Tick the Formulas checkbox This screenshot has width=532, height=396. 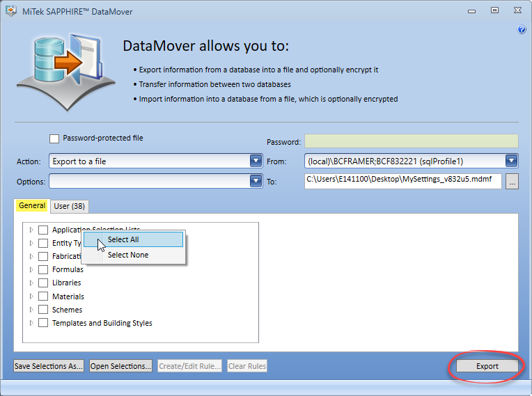tap(43, 269)
